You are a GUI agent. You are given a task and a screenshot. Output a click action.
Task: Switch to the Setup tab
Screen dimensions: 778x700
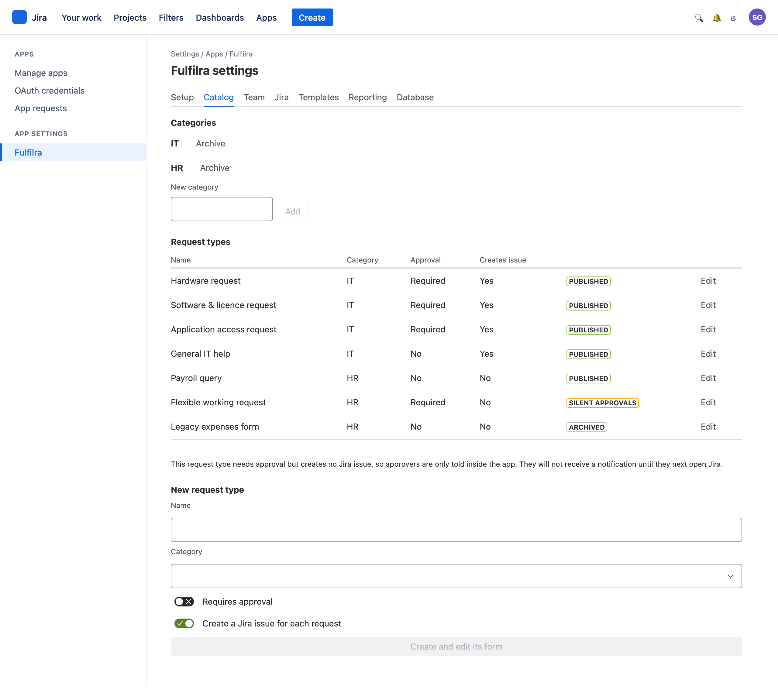pyautogui.click(x=182, y=97)
